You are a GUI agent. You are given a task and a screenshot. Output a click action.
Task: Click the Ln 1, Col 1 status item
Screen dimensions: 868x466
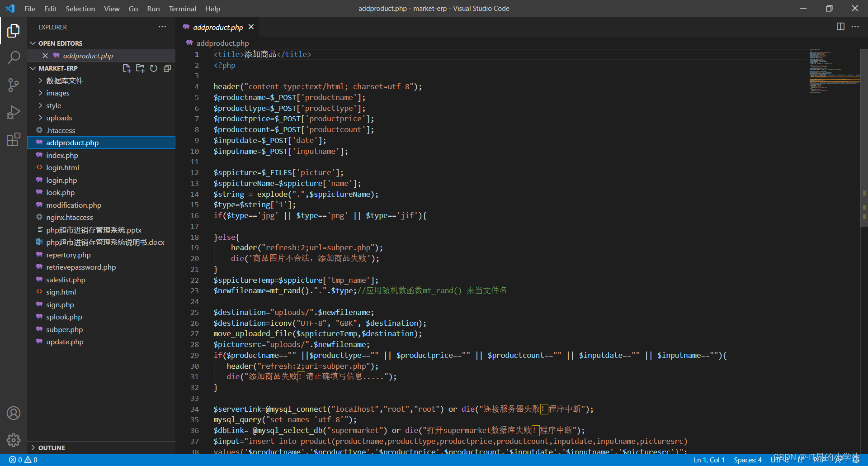[x=709, y=460]
